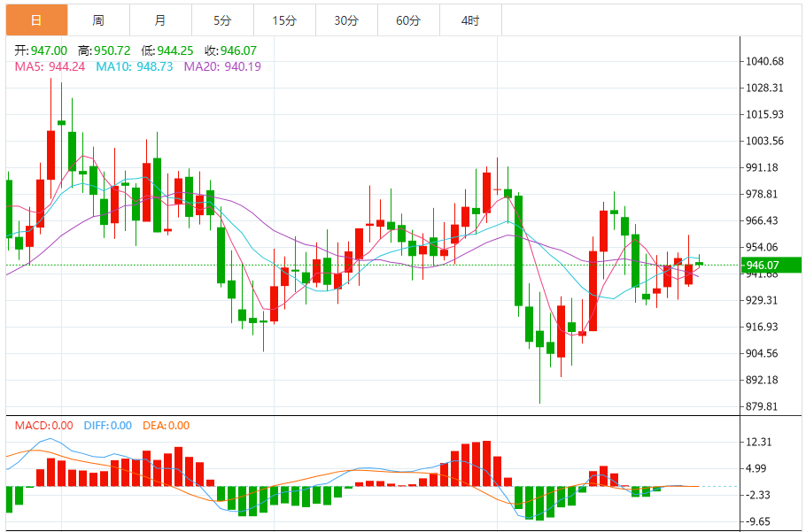Click the DIFF:0.00 indicator label
The image size is (806, 532).
tap(107, 425)
